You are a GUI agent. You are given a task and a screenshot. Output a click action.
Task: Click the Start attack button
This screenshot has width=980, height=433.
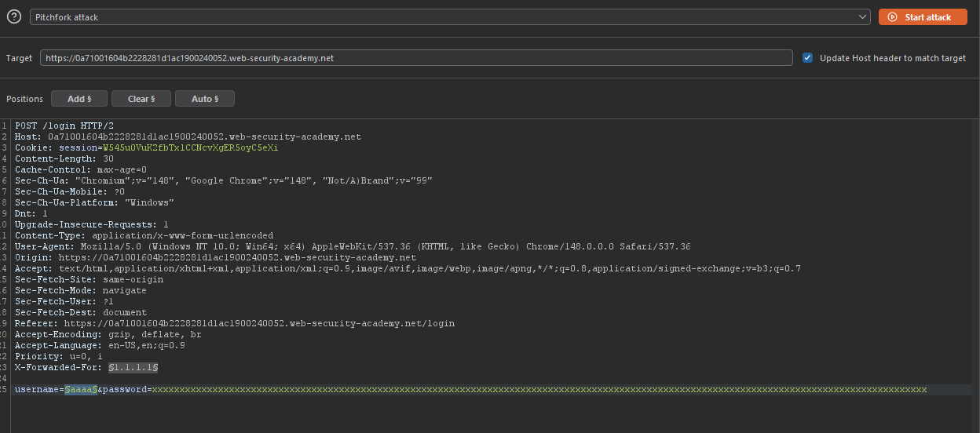point(923,16)
